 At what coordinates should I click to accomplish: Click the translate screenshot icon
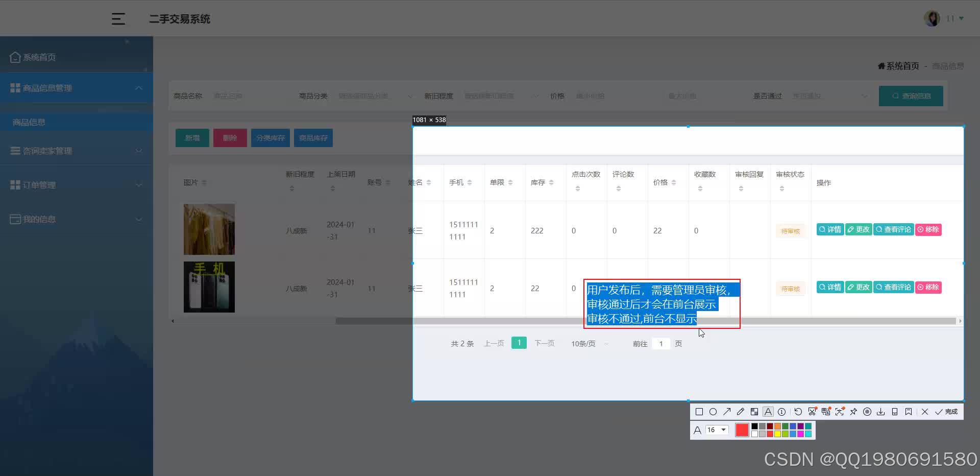pyautogui.click(x=826, y=412)
